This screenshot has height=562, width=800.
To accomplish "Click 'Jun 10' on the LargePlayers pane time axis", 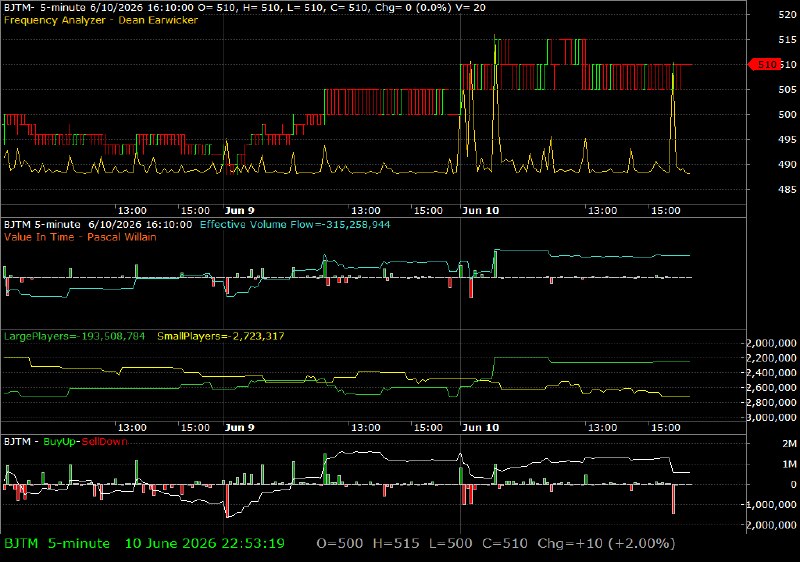I will pyautogui.click(x=480, y=428).
